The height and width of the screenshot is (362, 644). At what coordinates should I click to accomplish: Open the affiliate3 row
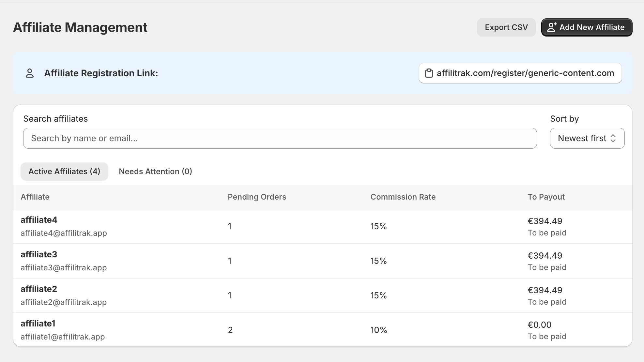323,261
